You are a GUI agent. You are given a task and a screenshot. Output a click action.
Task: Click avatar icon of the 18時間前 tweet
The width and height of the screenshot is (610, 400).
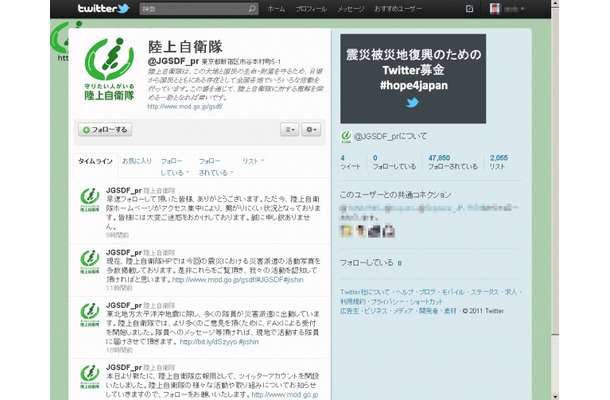(x=90, y=314)
